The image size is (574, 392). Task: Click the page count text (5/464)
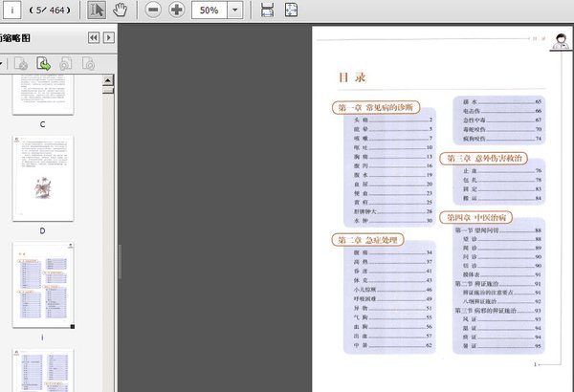50,11
